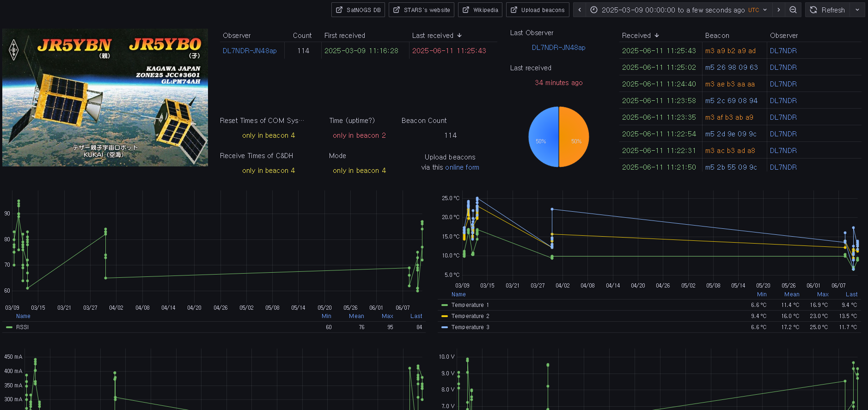Sort observer table by Count column

tap(302, 36)
